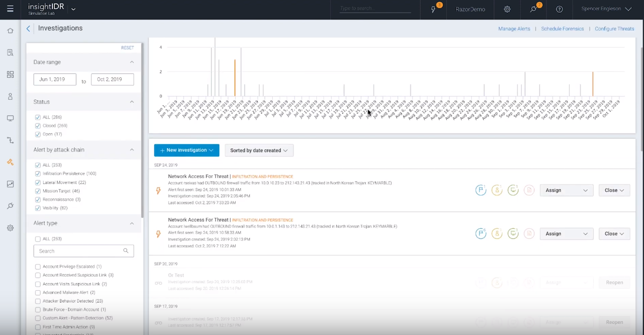The image size is (644, 335).
Task: Open Assign dropdown for raeixas alert
Action: [x=566, y=190]
